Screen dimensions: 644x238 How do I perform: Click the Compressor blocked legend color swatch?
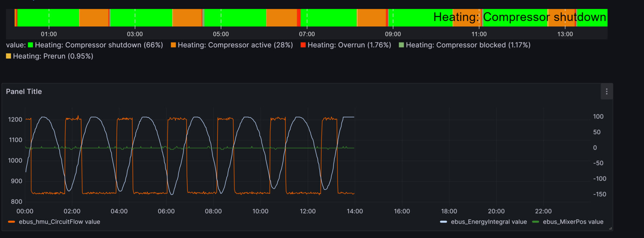point(401,45)
